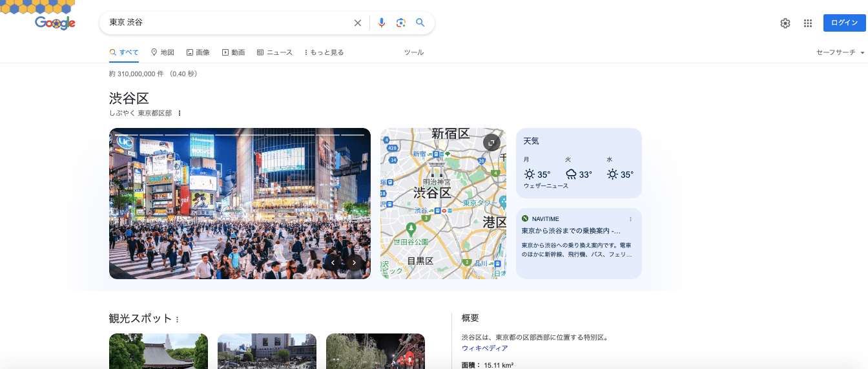The height and width of the screenshot is (369, 868).
Task: Show next photo in carousel
Action: 354,262
